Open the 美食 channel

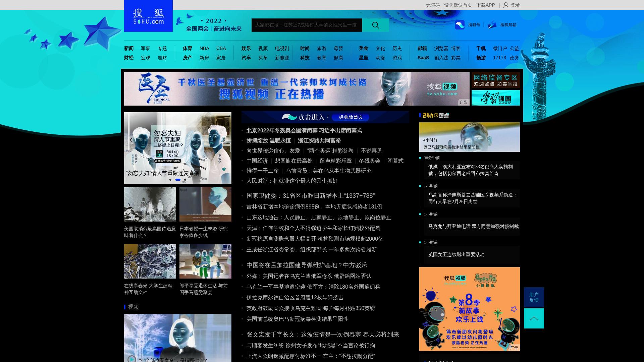coord(364,48)
